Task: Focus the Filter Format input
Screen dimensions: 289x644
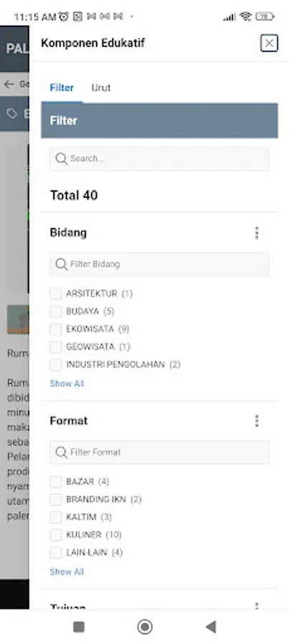Action: tap(160, 452)
